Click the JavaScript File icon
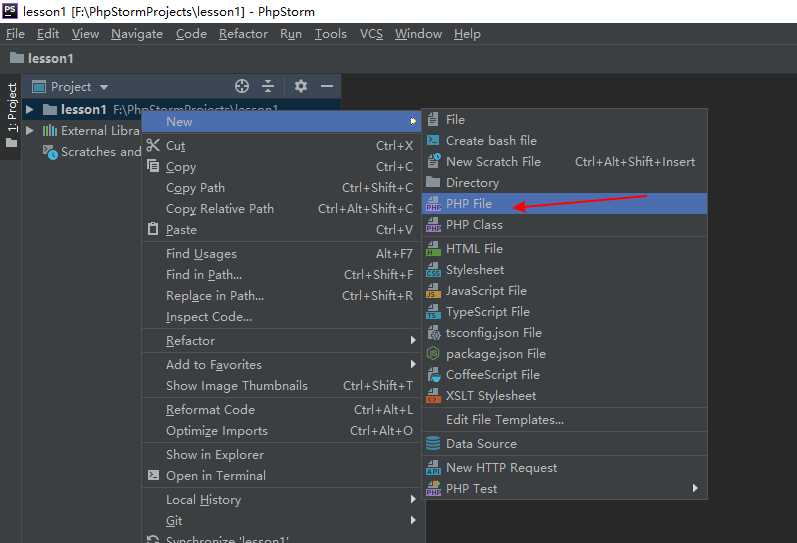This screenshot has height=543, width=797. [x=433, y=291]
